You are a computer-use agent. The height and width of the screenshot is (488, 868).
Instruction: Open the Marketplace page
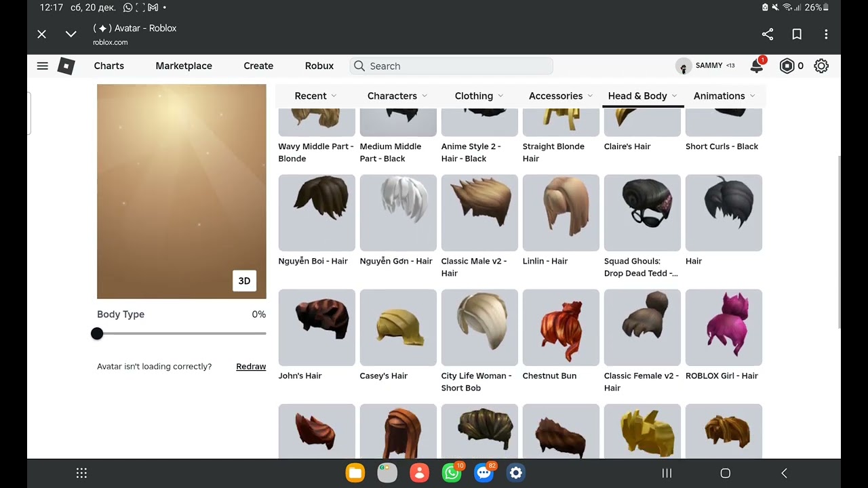point(184,66)
